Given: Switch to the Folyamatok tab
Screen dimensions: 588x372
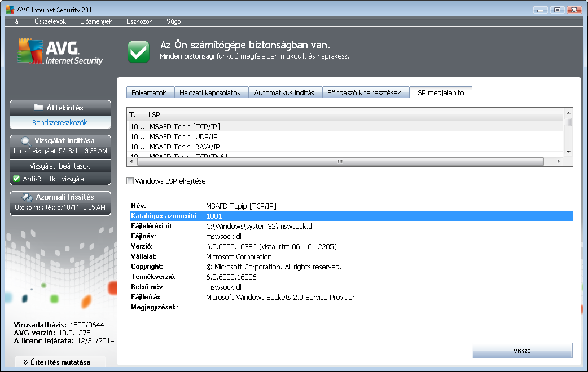Looking at the screenshot, I should [x=150, y=92].
